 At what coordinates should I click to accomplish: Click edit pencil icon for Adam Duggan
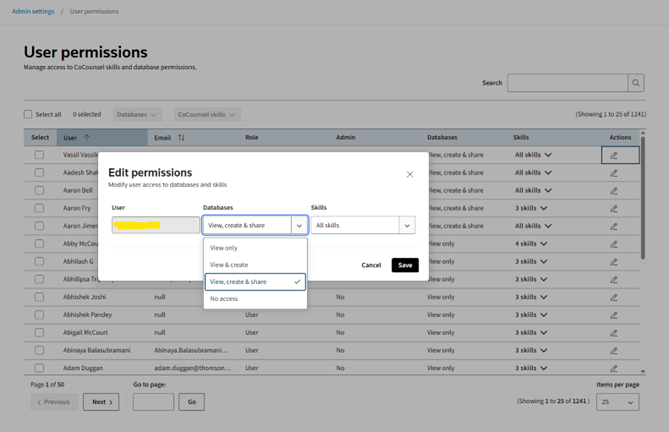coord(614,369)
